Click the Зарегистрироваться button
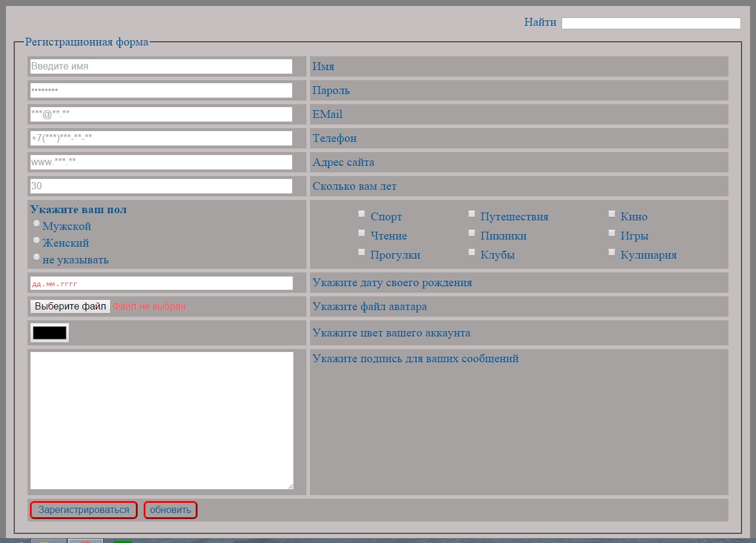This screenshot has width=756, height=543. pos(84,510)
